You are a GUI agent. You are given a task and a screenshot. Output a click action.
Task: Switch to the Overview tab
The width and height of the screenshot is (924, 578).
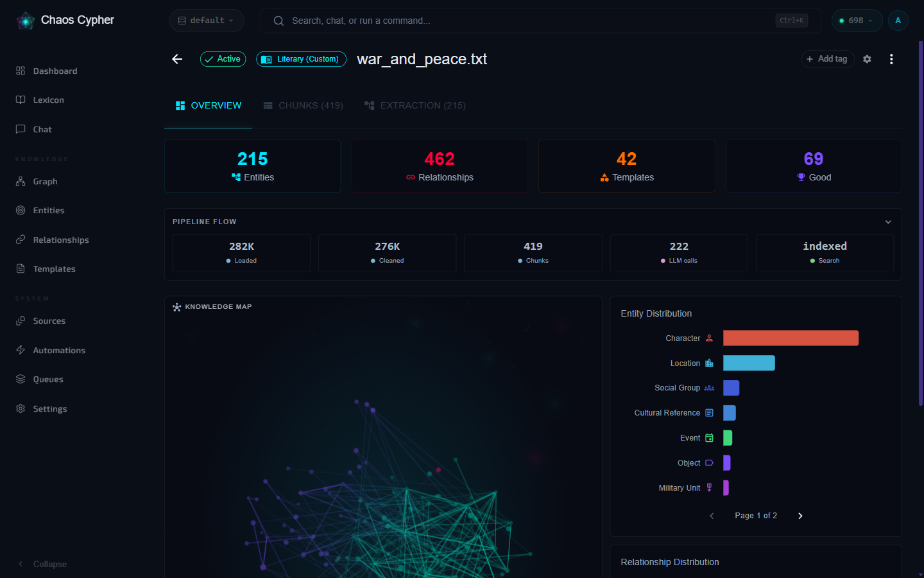(209, 105)
